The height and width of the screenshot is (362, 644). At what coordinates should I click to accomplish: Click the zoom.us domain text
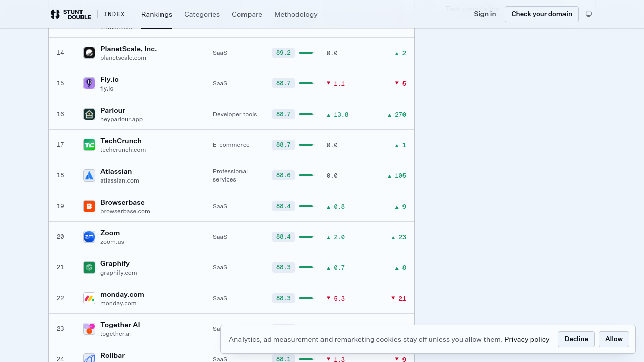(112, 242)
